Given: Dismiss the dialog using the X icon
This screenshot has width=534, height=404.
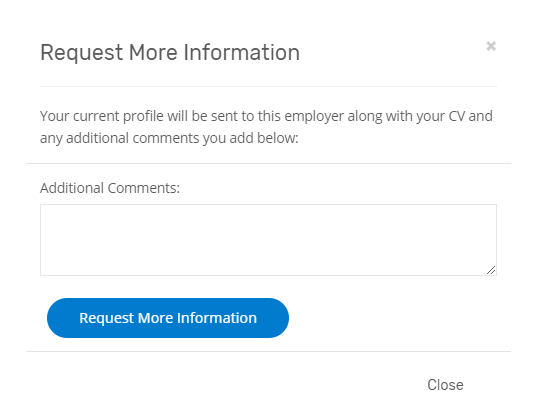Looking at the screenshot, I should coord(491,46).
